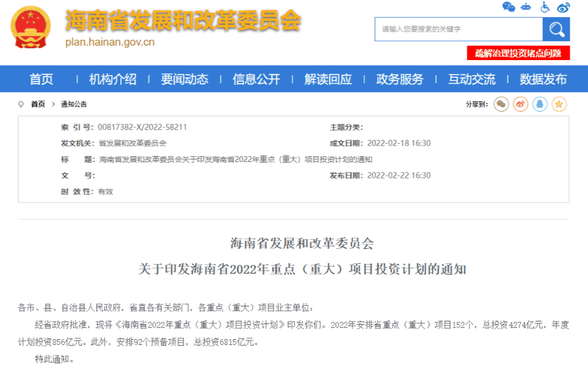Share to Weibo via share bar icon
588x377 pixels.
520,104
